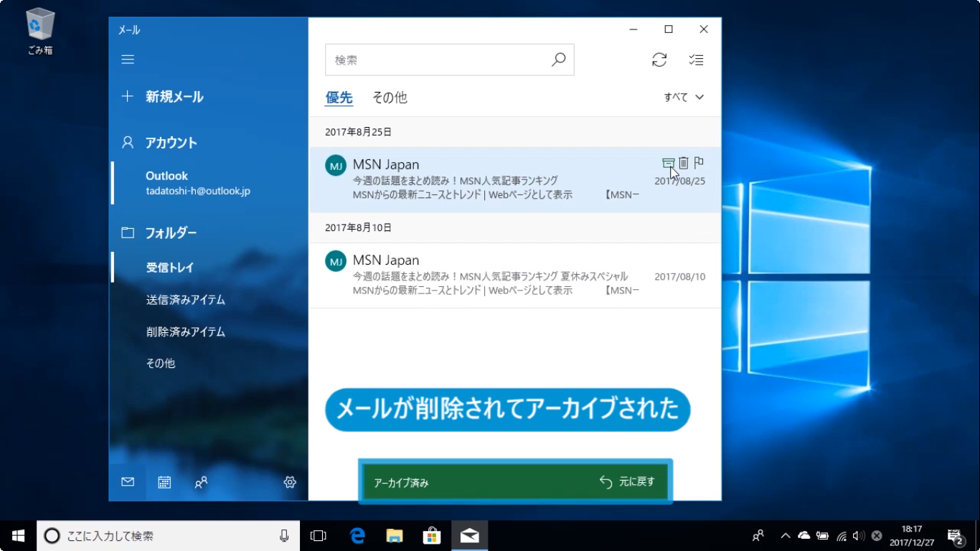Click the taskbar search box ここに入力して検索

coord(168,536)
